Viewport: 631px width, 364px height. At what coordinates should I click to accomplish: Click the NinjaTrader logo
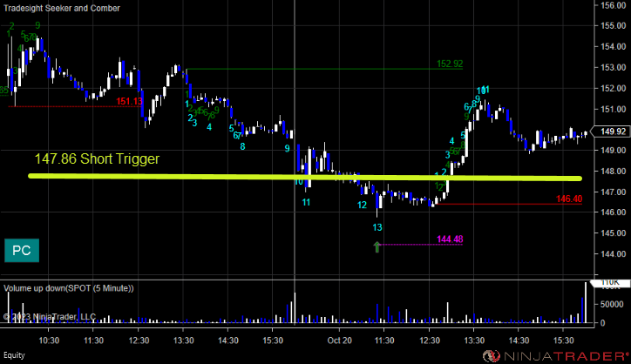[x=555, y=356]
